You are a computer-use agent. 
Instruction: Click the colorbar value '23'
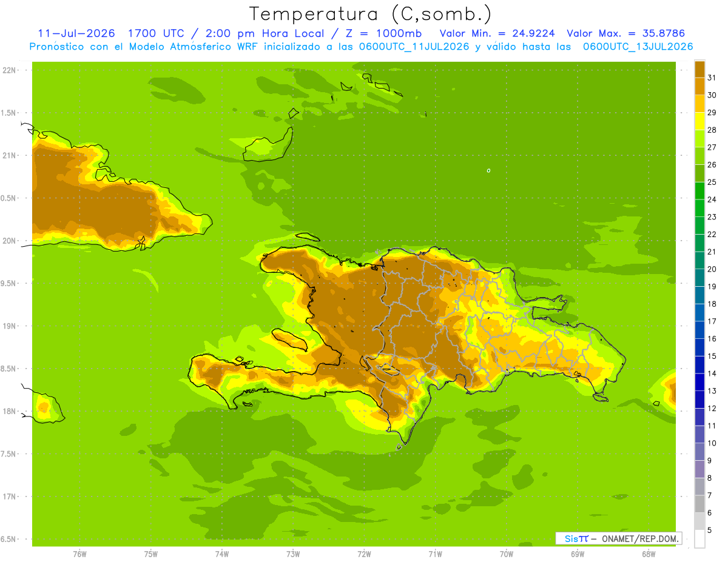712,217
